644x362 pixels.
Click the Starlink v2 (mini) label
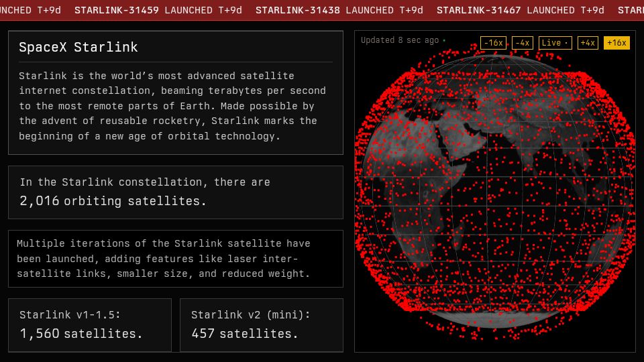250,315
